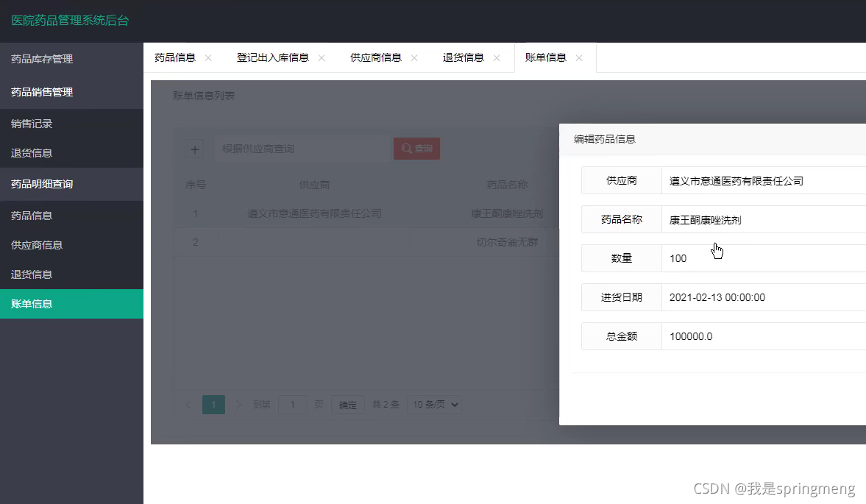Click the 进货日期 date field
The width and height of the screenshot is (866, 504).
click(x=764, y=297)
